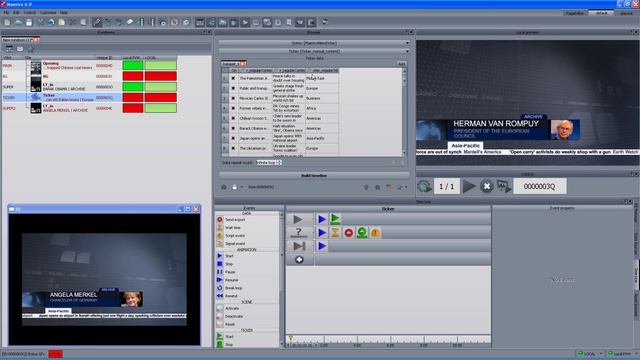
Task: Click the Send export event icon
Action: [x=220, y=220]
